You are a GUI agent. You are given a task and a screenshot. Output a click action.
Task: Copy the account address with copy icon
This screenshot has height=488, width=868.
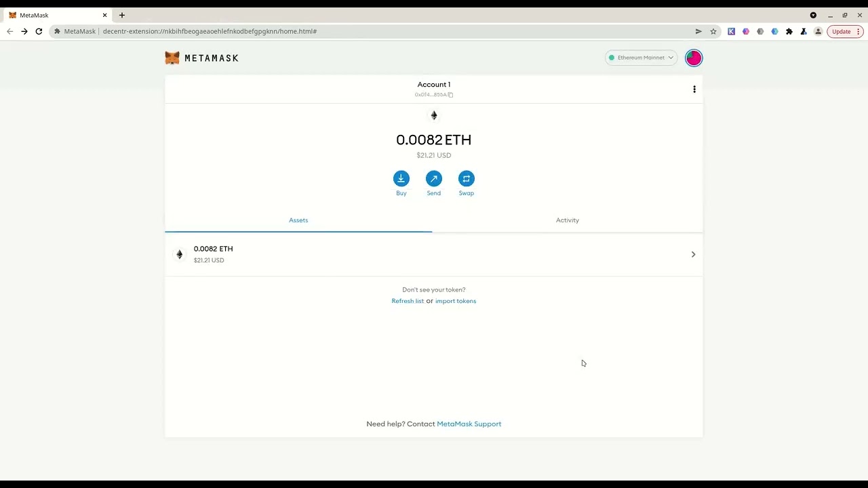coord(434,95)
